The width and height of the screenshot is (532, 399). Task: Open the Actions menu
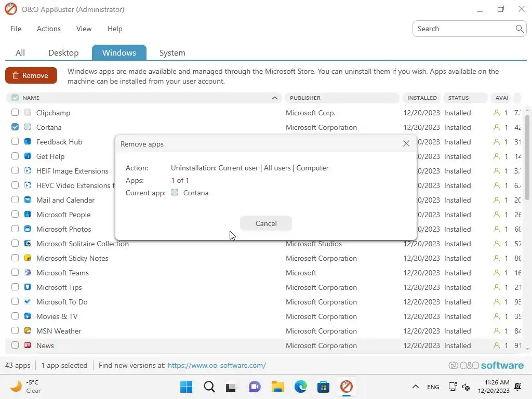point(48,29)
